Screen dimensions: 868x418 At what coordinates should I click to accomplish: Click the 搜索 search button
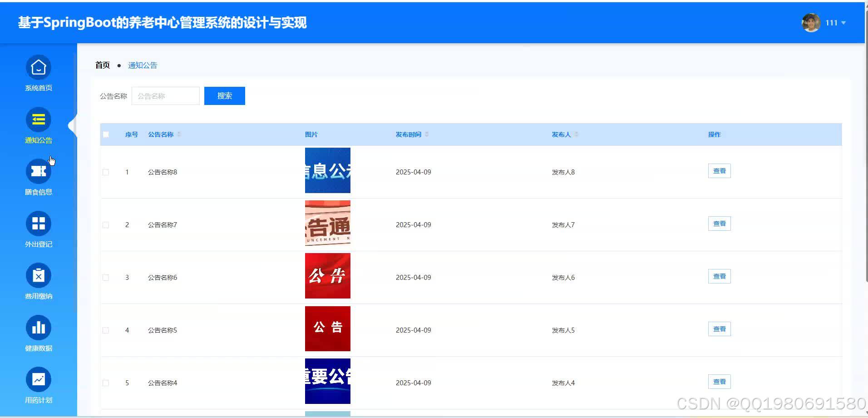coord(224,95)
